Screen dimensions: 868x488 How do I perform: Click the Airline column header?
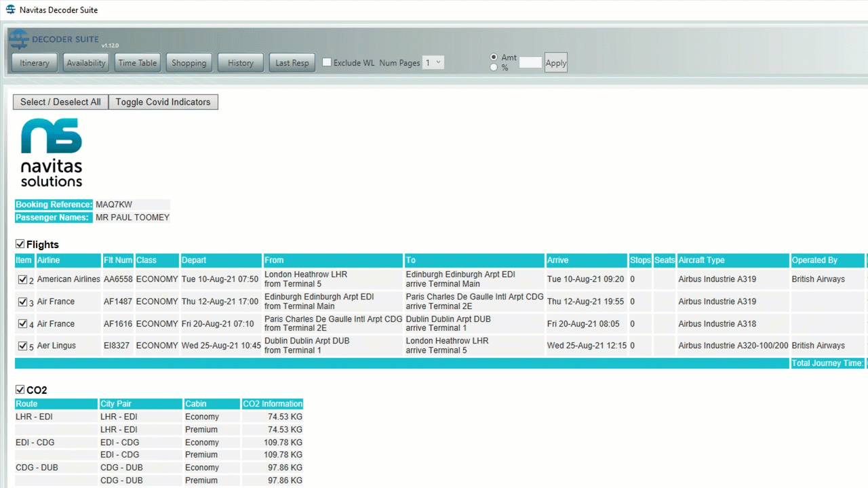[x=68, y=260]
